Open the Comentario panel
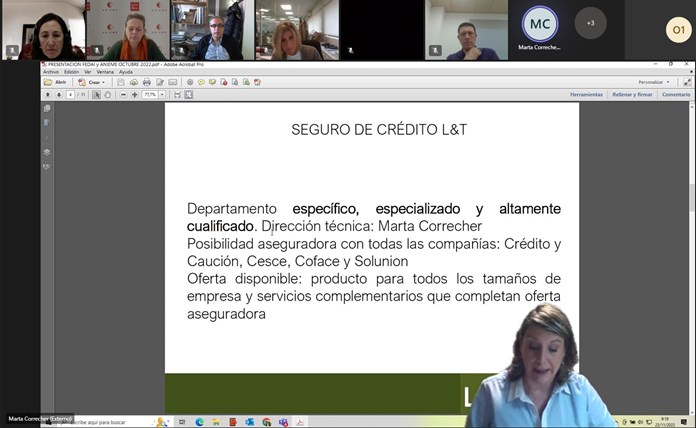Image resolution: width=696 pixels, height=428 pixels. coord(675,94)
